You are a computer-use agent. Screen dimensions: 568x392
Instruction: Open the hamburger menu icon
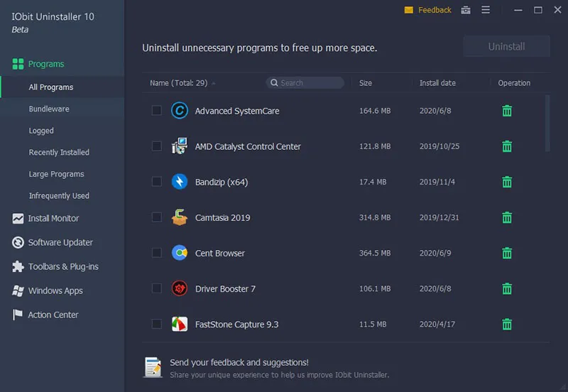coord(486,10)
